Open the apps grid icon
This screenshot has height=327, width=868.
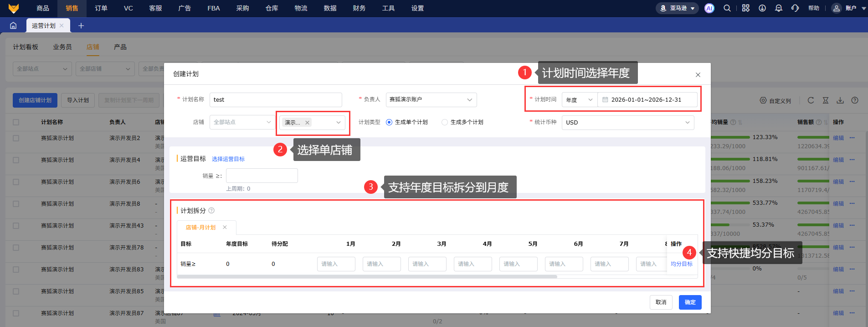pyautogui.click(x=745, y=8)
